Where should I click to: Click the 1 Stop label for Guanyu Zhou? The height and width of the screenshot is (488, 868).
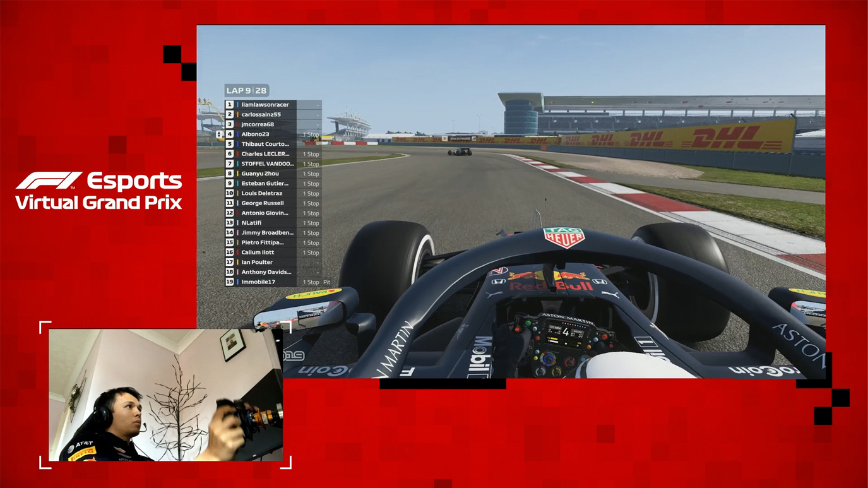click(x=311, y=174)
